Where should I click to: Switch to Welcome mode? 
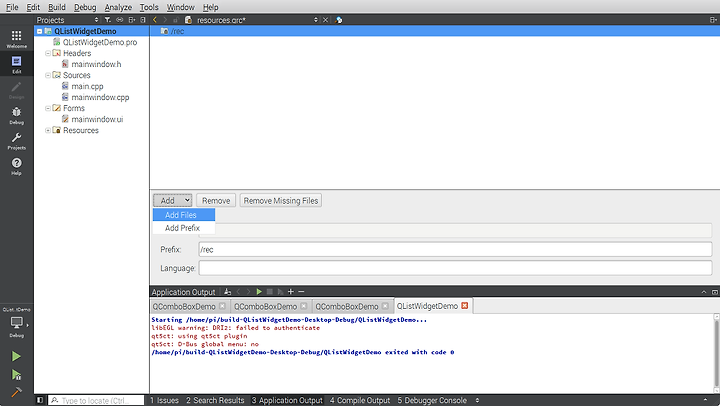tap(17, 39)
